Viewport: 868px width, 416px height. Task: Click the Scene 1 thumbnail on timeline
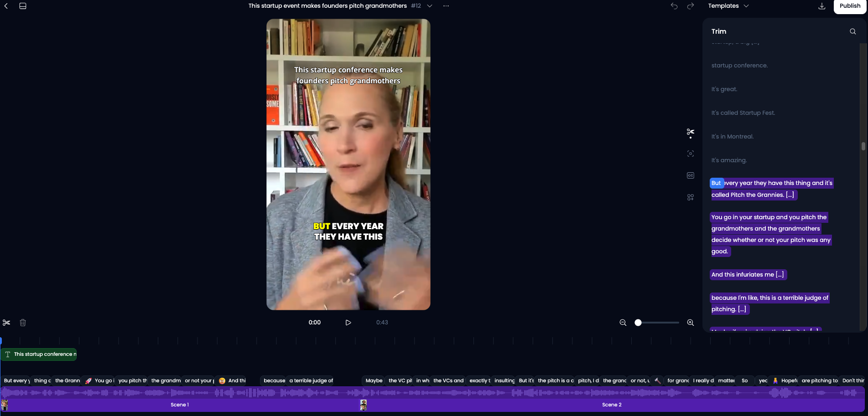[5, 405]
